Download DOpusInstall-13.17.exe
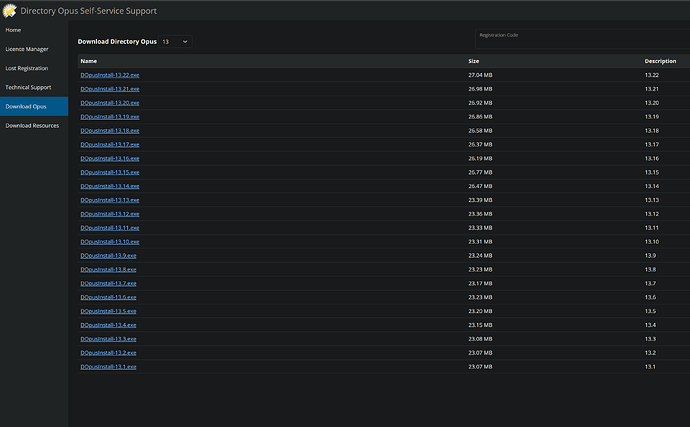690x427 pixels. tap(110, 144)
